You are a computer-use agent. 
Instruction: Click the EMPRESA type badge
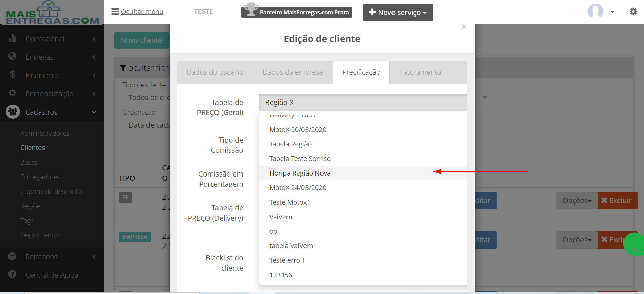click(x=135, y=237)
